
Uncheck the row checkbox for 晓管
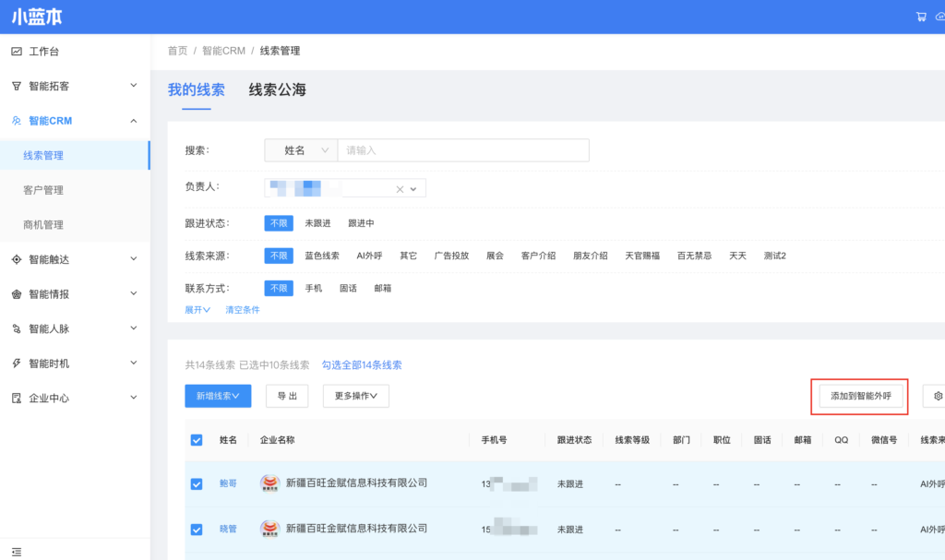197,530
